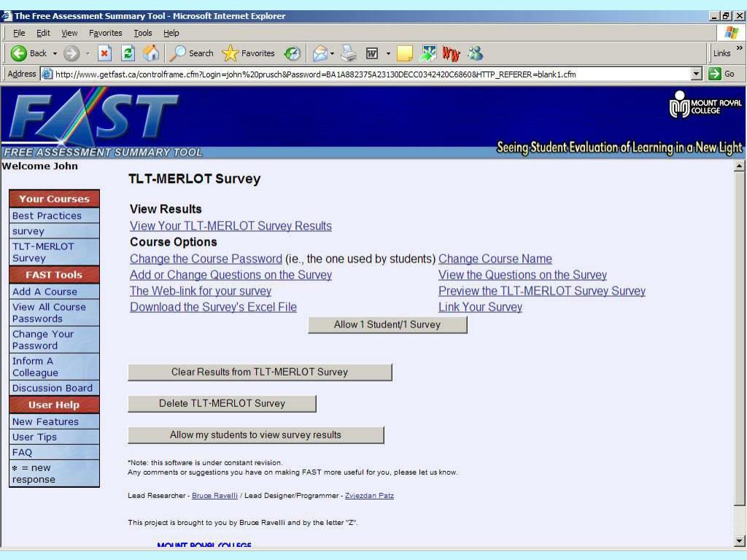Click the page icon in the address bar

[x=47, y=74]
